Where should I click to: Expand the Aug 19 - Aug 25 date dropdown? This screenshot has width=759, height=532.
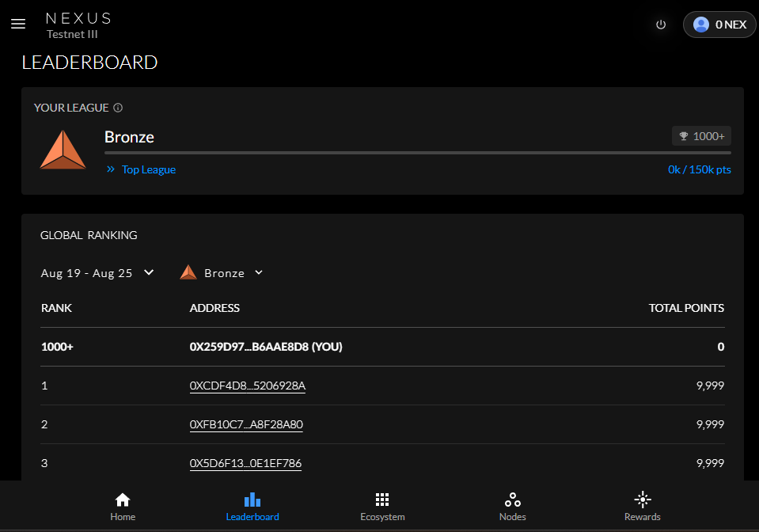point(97,273)
